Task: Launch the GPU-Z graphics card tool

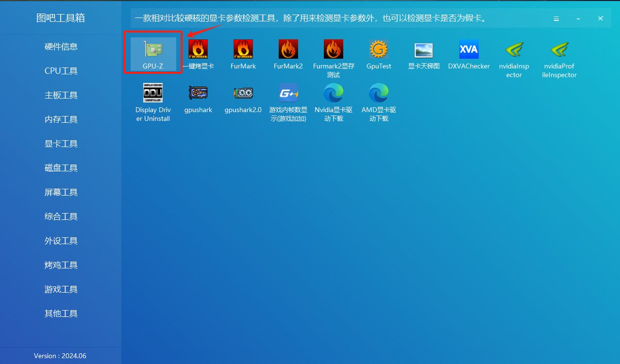Action: [x=153, y=54]
